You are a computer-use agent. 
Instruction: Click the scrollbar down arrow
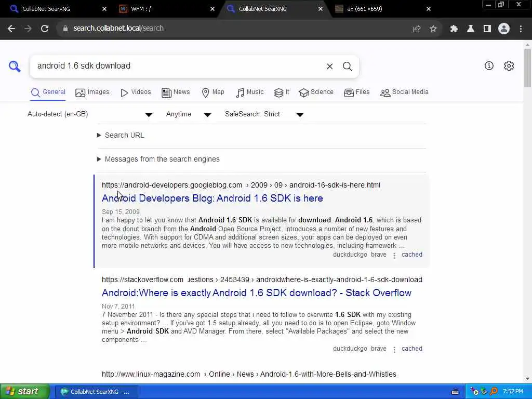coord(528,379)
